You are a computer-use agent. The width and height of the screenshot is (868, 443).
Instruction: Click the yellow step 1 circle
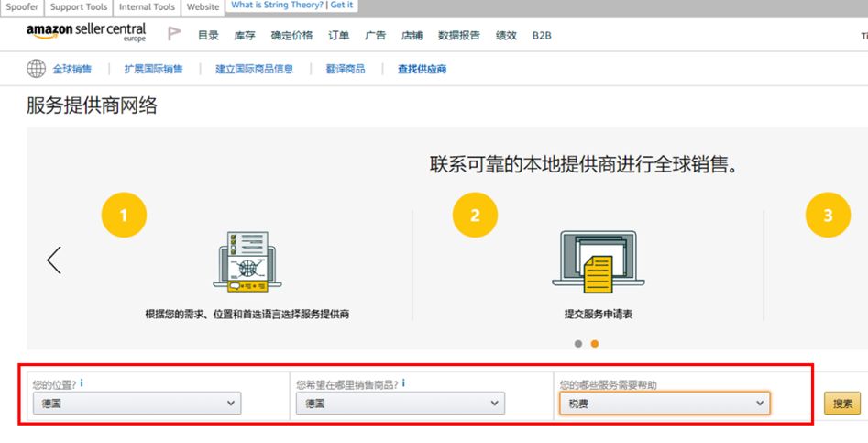[x=124, y=216]
